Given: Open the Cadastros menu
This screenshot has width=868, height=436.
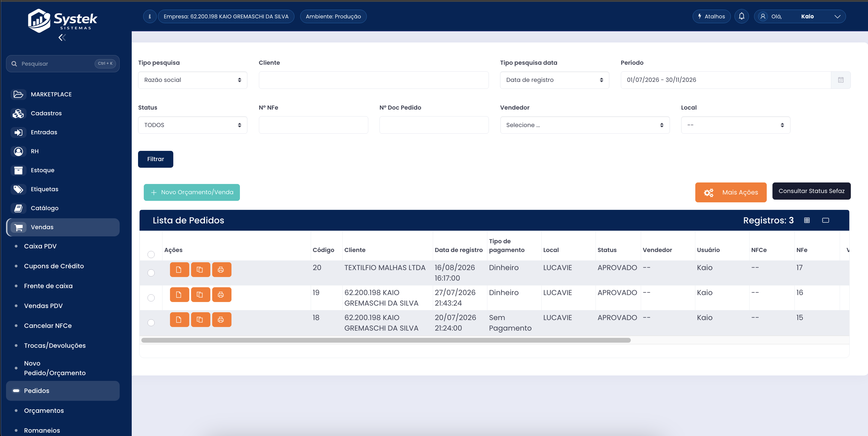Looking at the screenshot, I should tap(63, 113).
